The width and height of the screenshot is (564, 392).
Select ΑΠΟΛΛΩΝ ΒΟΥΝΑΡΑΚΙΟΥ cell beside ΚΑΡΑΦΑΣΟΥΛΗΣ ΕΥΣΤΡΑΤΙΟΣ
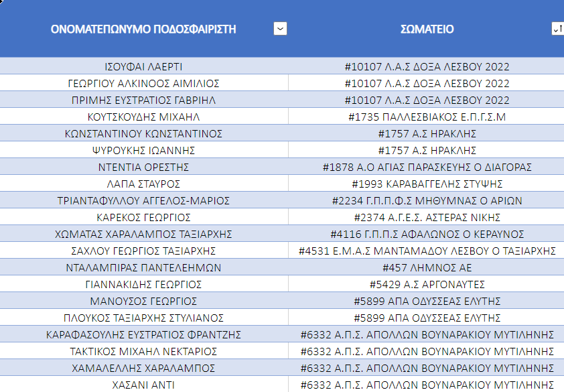click(x=426, y=334)
